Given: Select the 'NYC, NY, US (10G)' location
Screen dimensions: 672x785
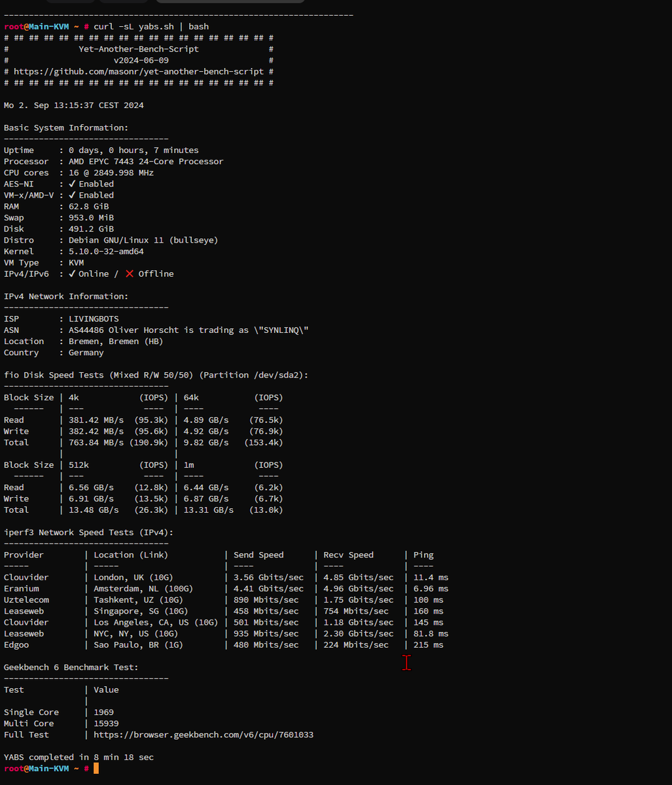Looking at the screenshot, I should [136, 633].
